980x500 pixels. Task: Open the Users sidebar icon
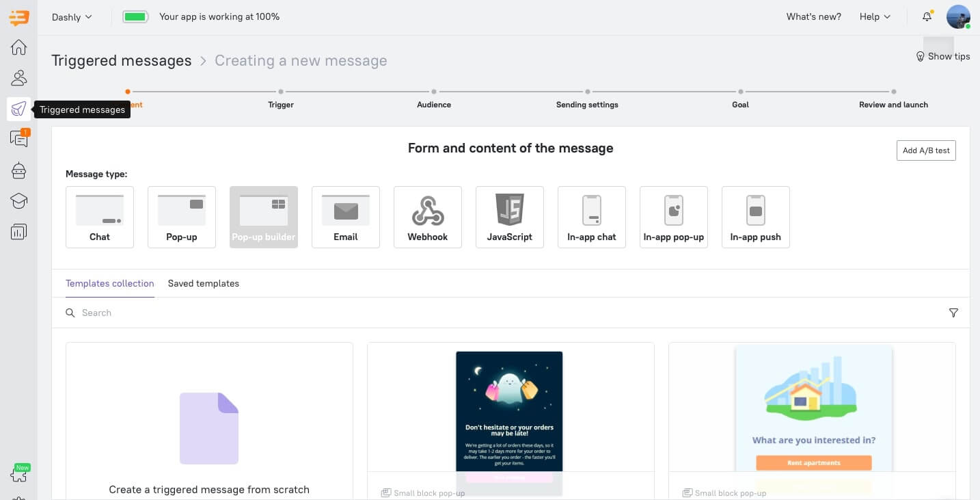19,78
